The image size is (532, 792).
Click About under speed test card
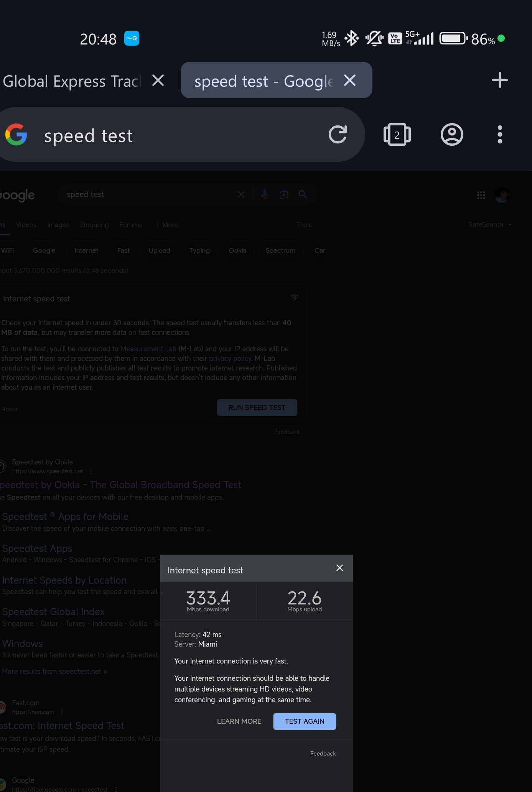point(10,409)
